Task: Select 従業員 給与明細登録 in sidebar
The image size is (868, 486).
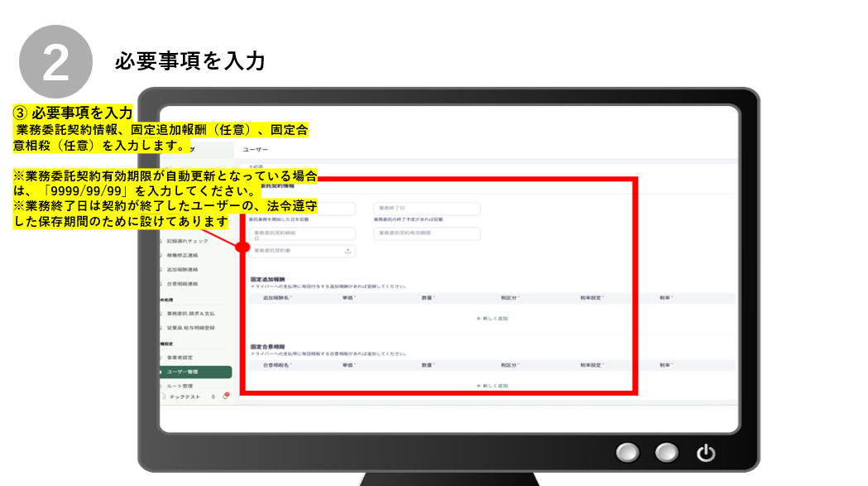Action: coord(190,328)
